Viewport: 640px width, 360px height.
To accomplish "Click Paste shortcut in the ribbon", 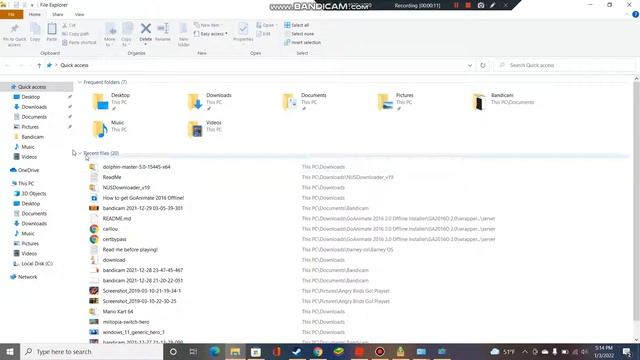I will [79, 42].
